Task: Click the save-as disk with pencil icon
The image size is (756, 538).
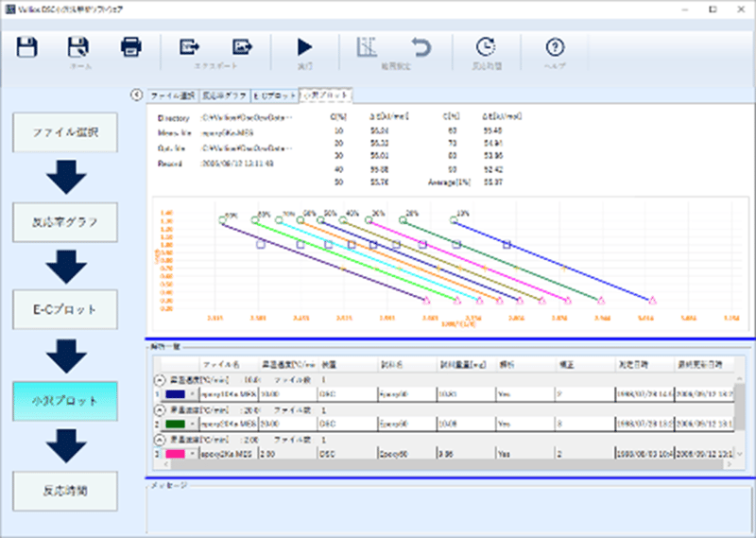Action: point(78,47)
